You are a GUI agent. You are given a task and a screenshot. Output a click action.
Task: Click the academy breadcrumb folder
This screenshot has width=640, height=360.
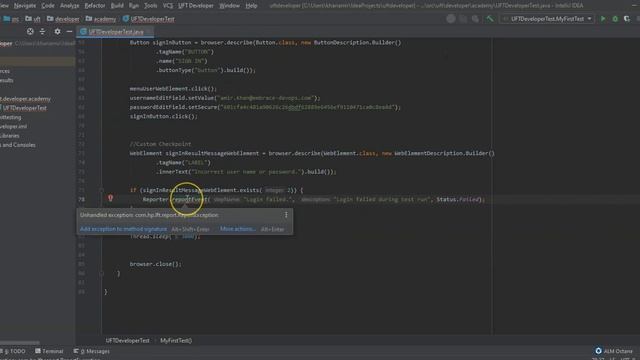(101, 19)
